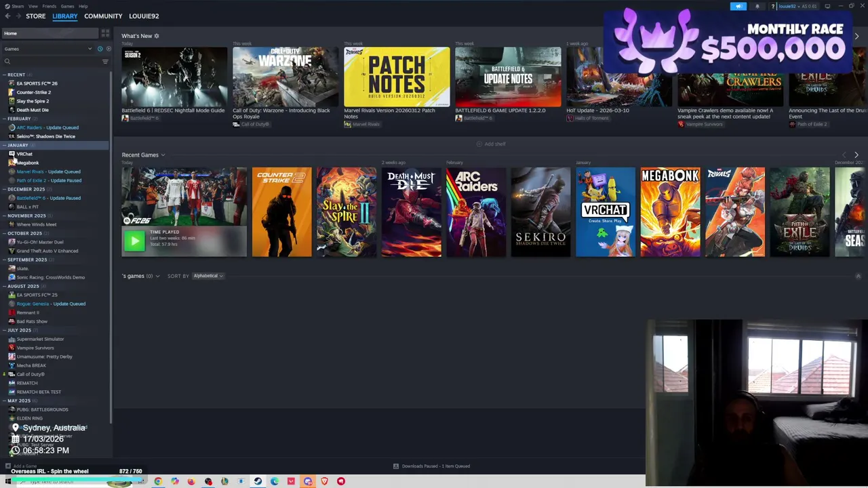Open the VRChat cover art
868x488 pixels.
pos(606,212)
